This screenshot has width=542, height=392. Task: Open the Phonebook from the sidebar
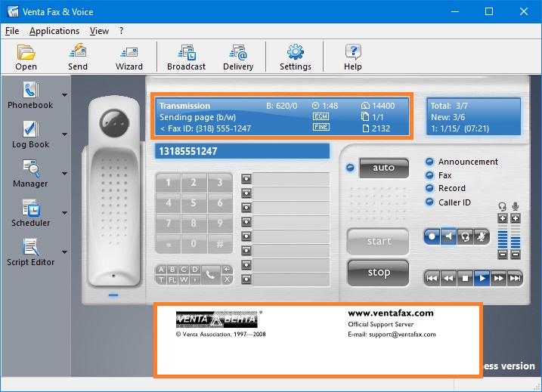(x=30, y=95)
